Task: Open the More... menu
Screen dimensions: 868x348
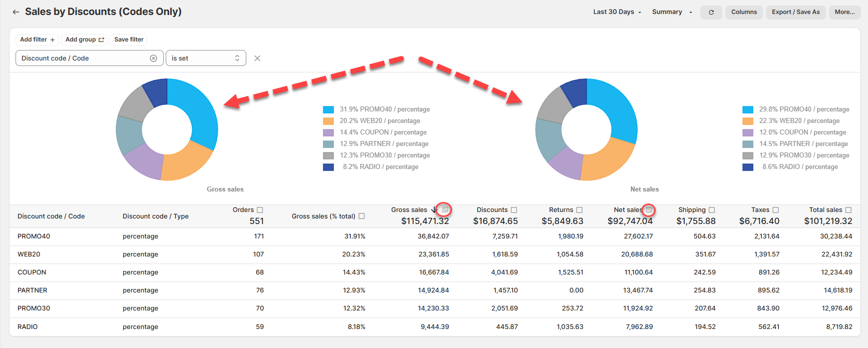Action: 844,12
